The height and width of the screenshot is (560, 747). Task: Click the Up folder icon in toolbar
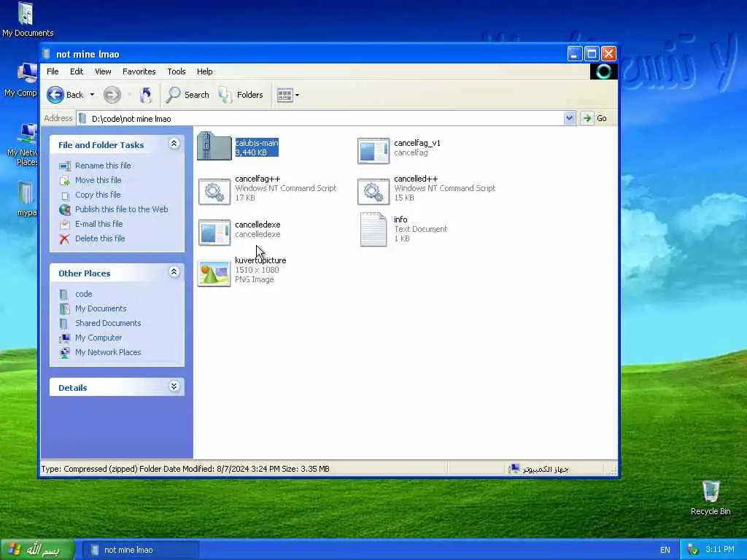(146, 95)
